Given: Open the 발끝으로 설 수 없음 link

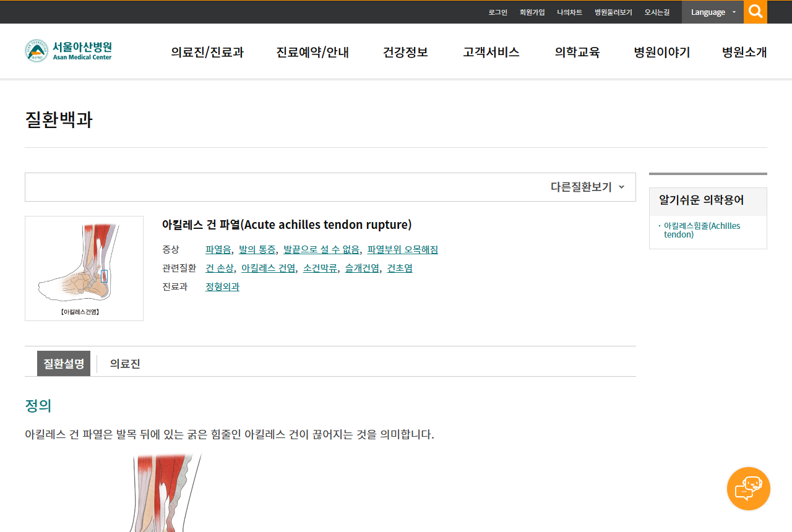Looking at the screenshot, I should [321, 250].
